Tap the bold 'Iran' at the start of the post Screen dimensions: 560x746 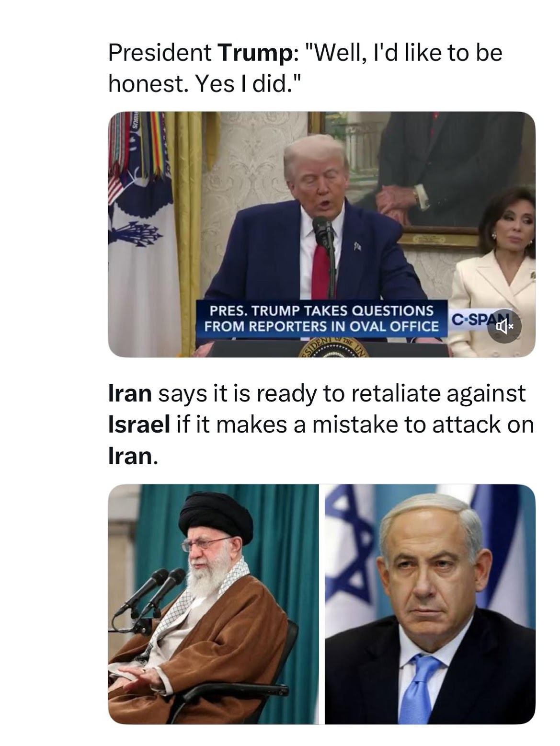(130, 393)
